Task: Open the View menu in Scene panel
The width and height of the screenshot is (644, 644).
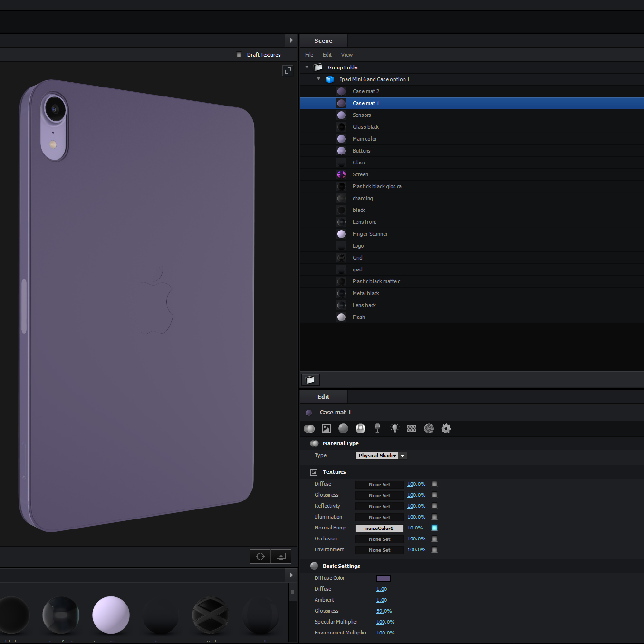Action: 347,55
